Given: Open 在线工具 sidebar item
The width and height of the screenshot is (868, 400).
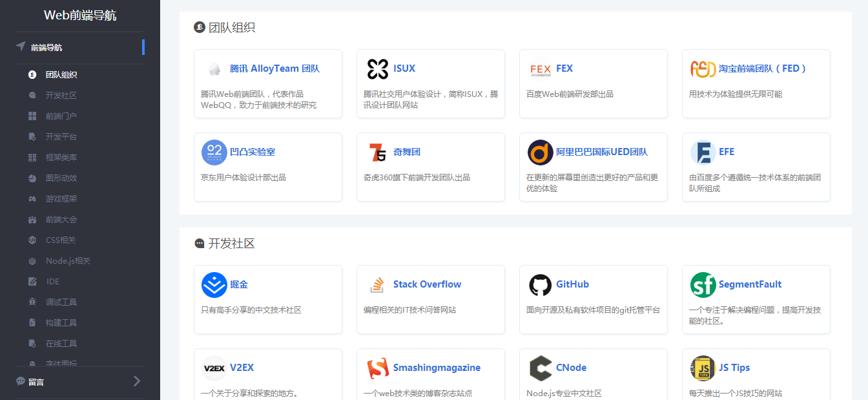Looking at the screenshot, I should click(61, 344).
